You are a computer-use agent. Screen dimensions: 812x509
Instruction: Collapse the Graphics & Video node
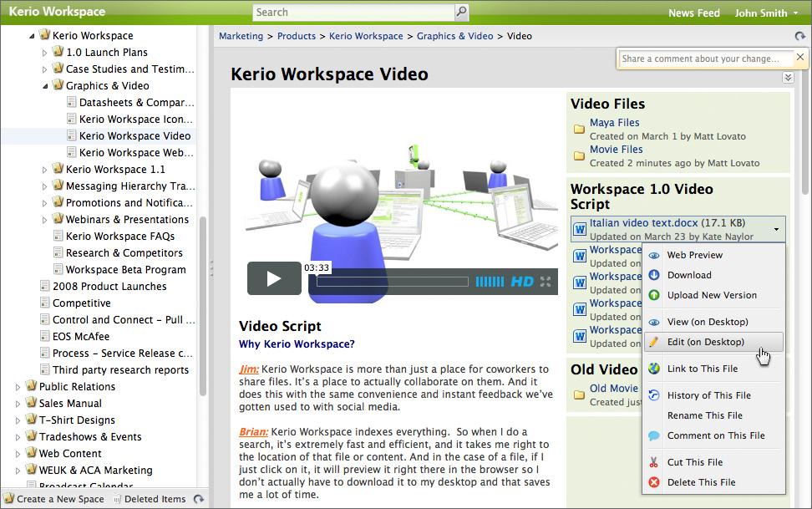tap(45, 86)
